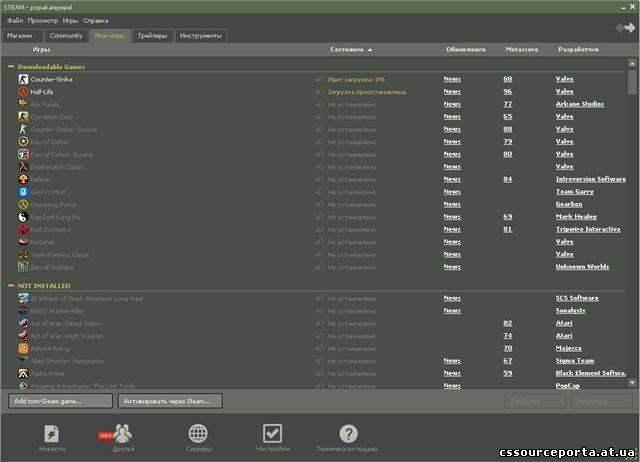Click the scrollbar down arrow

tap(632, 382)
